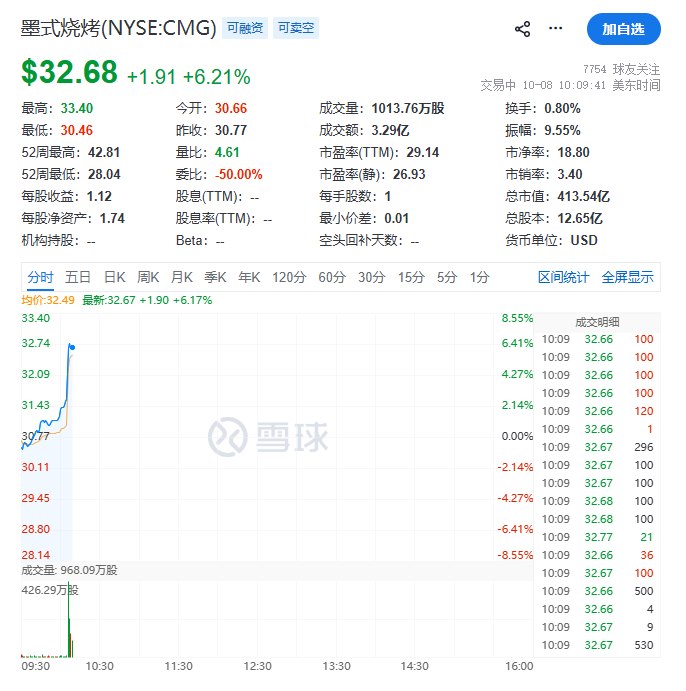This screenshot has width=686, height=691.
Task: Select the 15分 chart interval
Action: 411,277
